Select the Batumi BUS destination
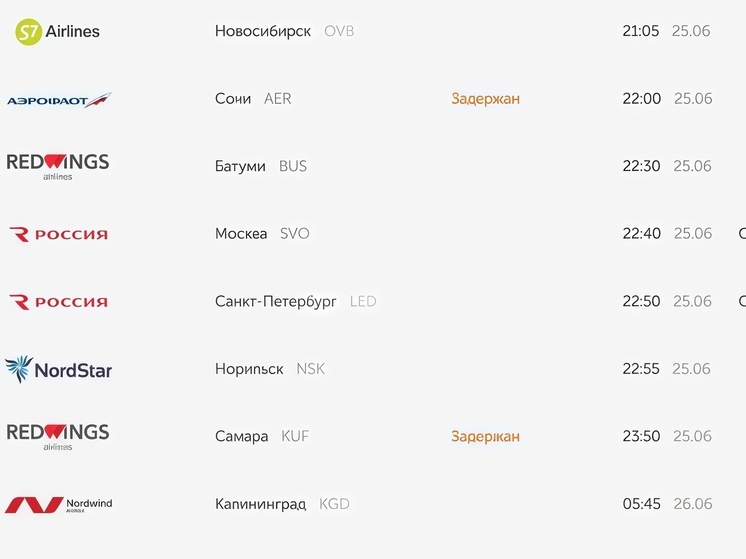 pyautogui.click(x=261, y=166)
